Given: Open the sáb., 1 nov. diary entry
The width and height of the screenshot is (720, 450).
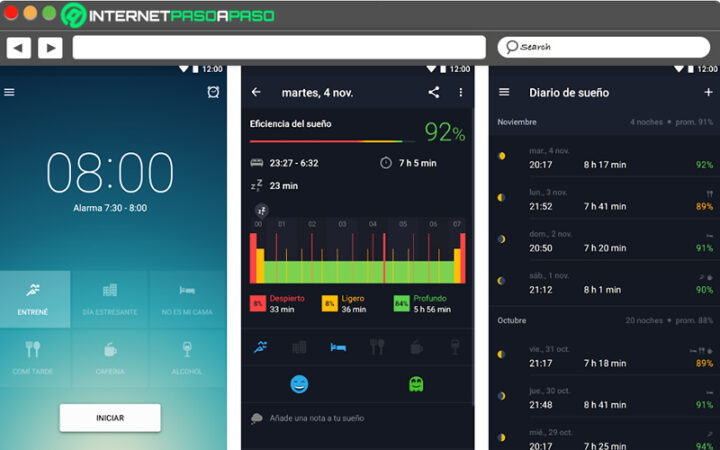Looking at the screenshot, I should pos(605,283).
